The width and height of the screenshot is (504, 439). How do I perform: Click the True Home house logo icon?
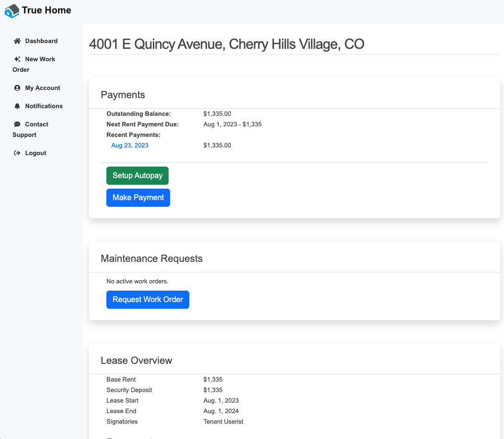pyautogui.click(x=12, y=11)
